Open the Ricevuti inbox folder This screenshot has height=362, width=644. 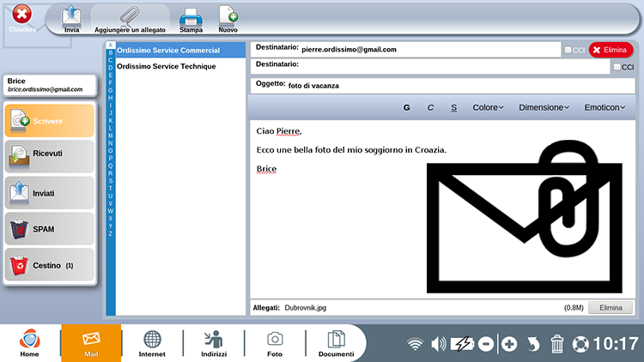pos(49,157)
